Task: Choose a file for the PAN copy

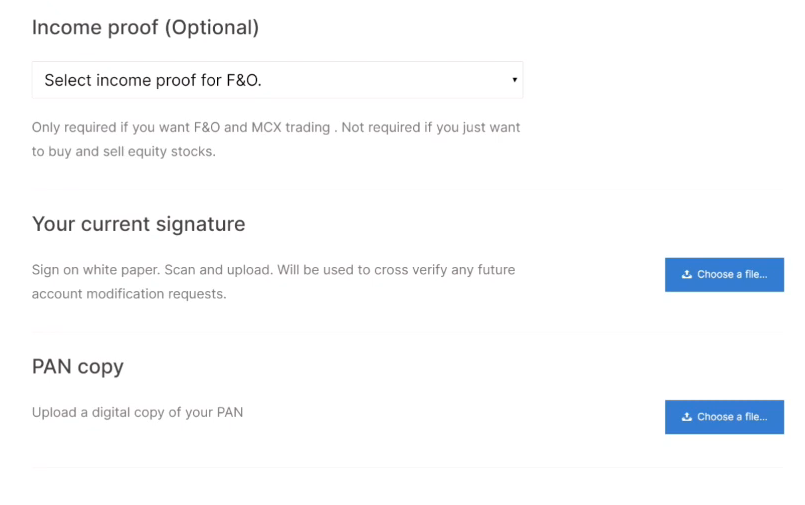Action: 724,417
